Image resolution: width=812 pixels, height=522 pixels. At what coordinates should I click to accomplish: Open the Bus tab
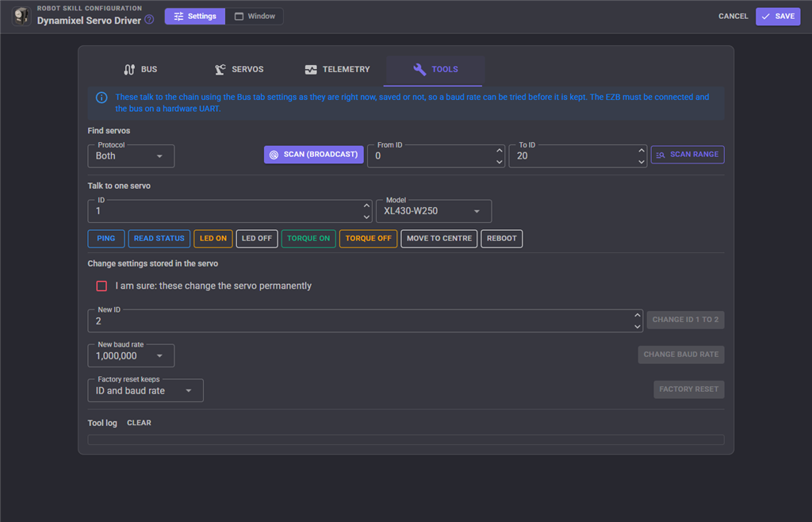(140, 69)
